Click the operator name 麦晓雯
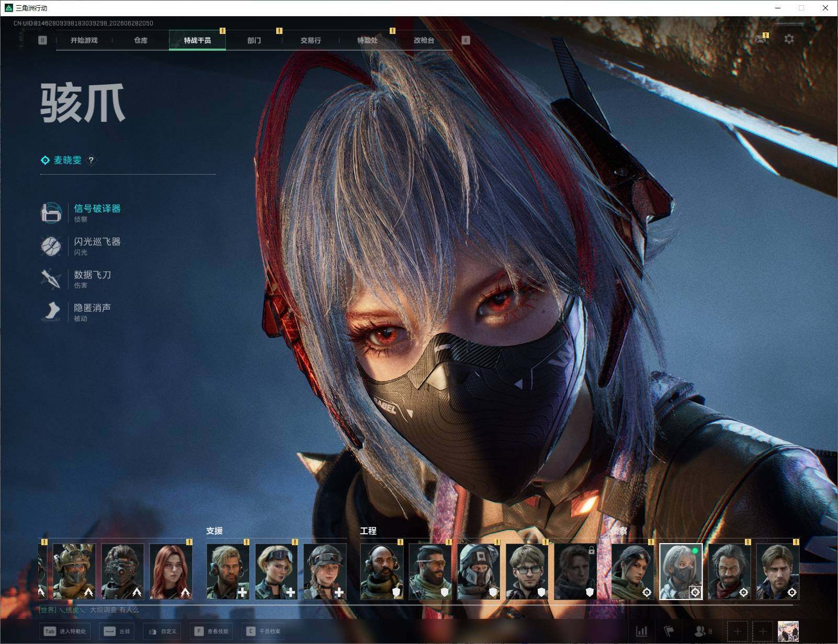838x644 pixels. click(x=67, y=160)
